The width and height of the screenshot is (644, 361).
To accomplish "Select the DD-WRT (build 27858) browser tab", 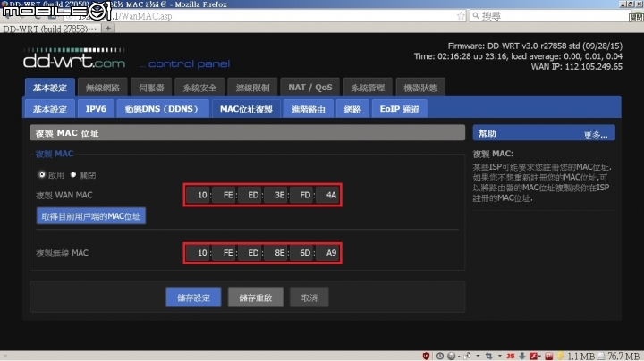I will point(50,29).
